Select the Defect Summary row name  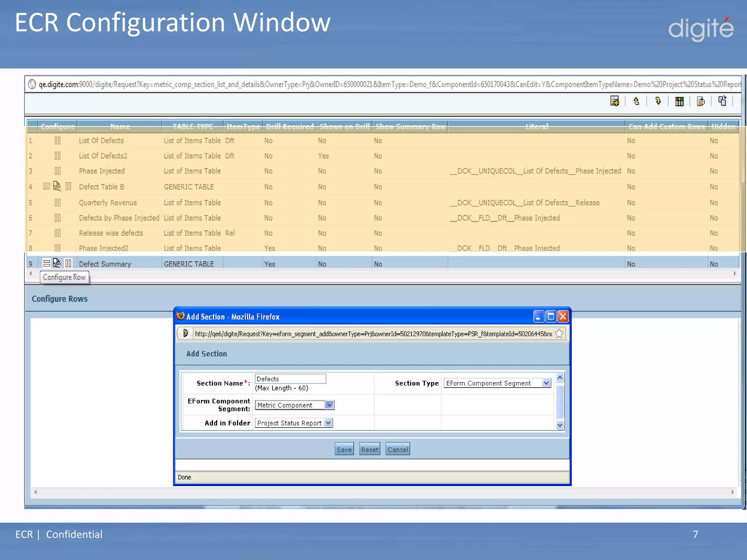click(105, 264)
